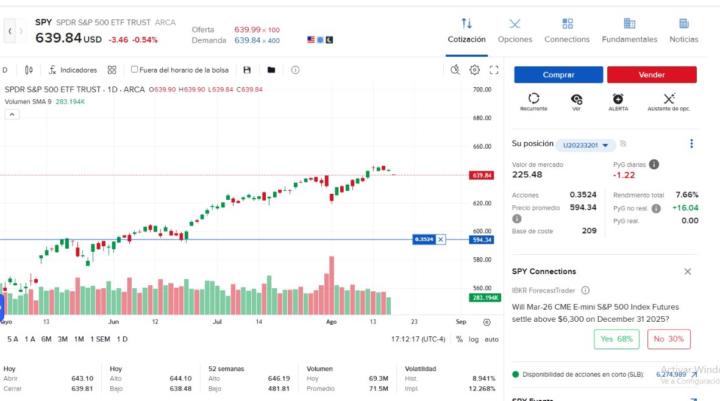Open chart settings gear icon
This screenshot has width=720, height=401.
click(475, 70)
